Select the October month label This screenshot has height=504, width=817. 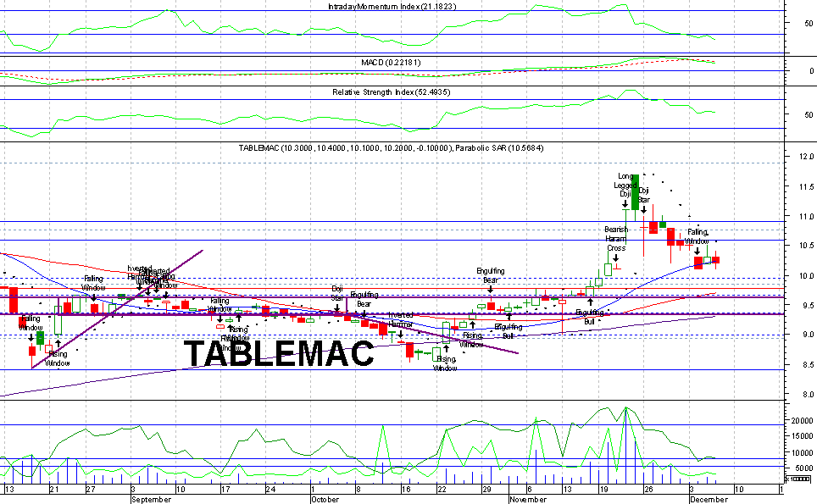click(325, 499)
